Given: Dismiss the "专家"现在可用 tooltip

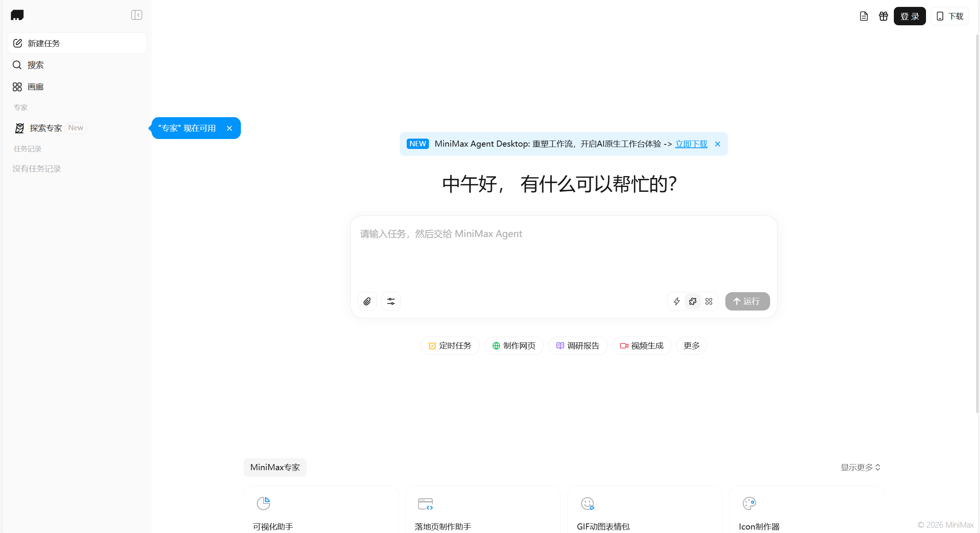Looking at the screenshot, I should coord(229,128).
